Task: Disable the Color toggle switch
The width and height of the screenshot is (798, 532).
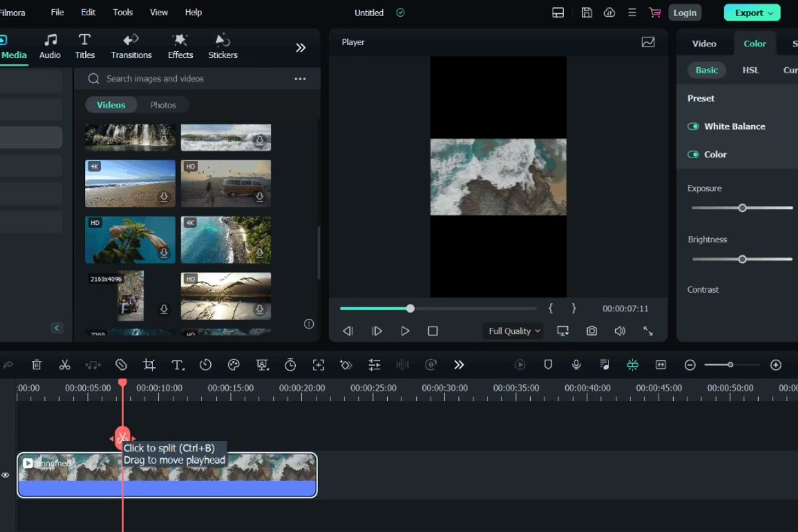Action: point(693,154)
